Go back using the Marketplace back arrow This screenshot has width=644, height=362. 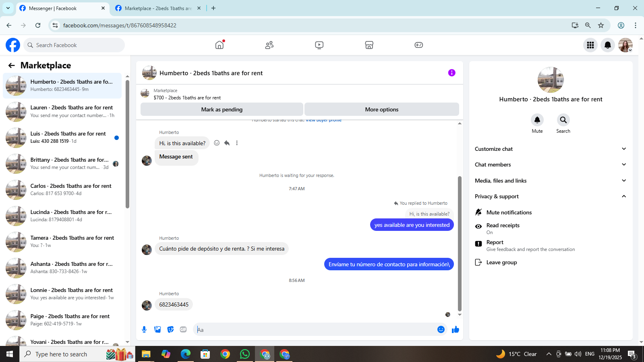[12, 66]
